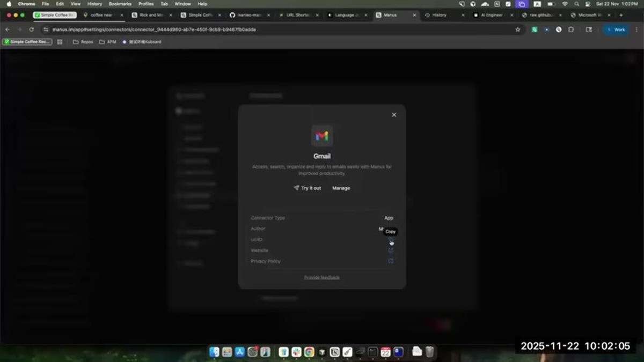644x362 pixels.
Task: Click the Provide feedback link
Action: (322, 277)
